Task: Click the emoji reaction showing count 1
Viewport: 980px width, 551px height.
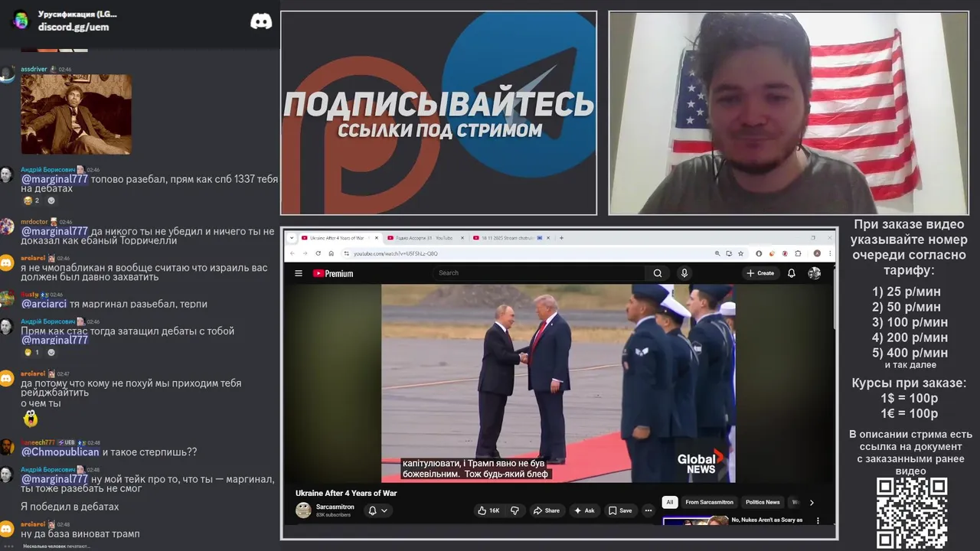Action: coord(31,352)
